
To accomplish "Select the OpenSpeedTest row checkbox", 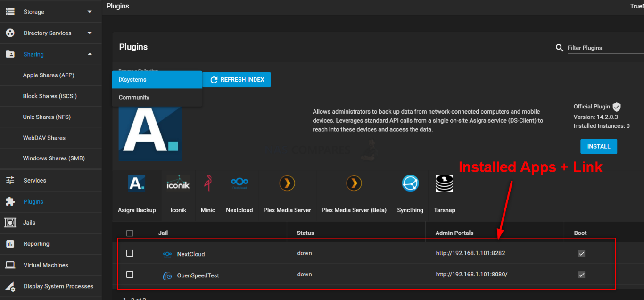I will [x=130, y=275].
